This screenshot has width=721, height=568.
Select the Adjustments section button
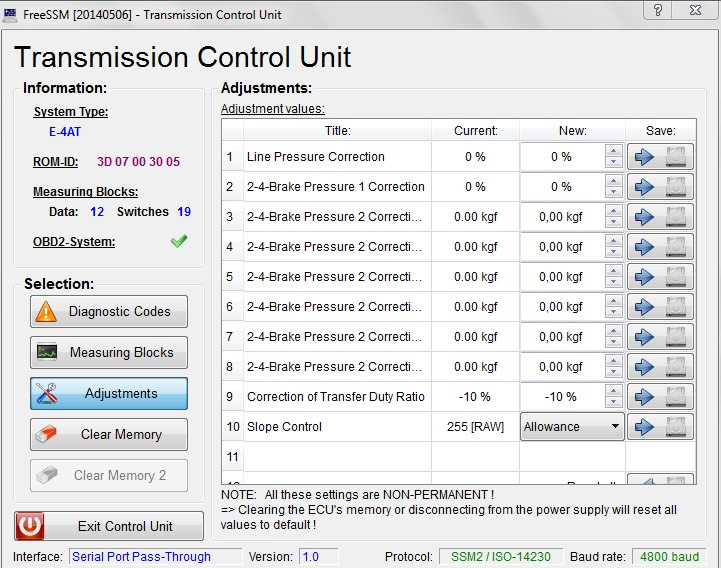[x=109, y=393]
